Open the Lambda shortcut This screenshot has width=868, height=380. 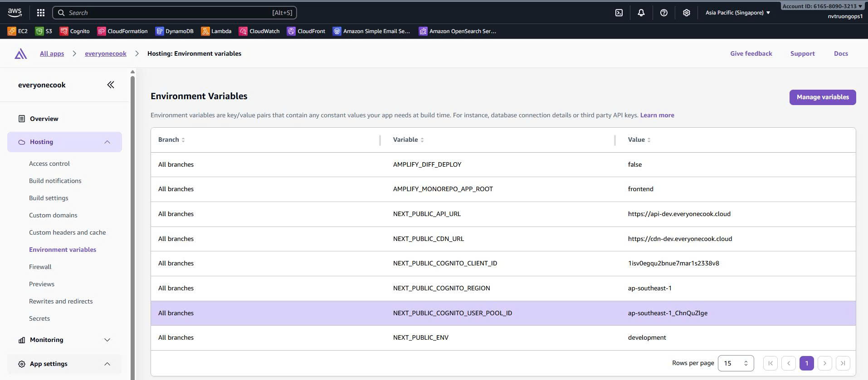[x=216, y=31]
